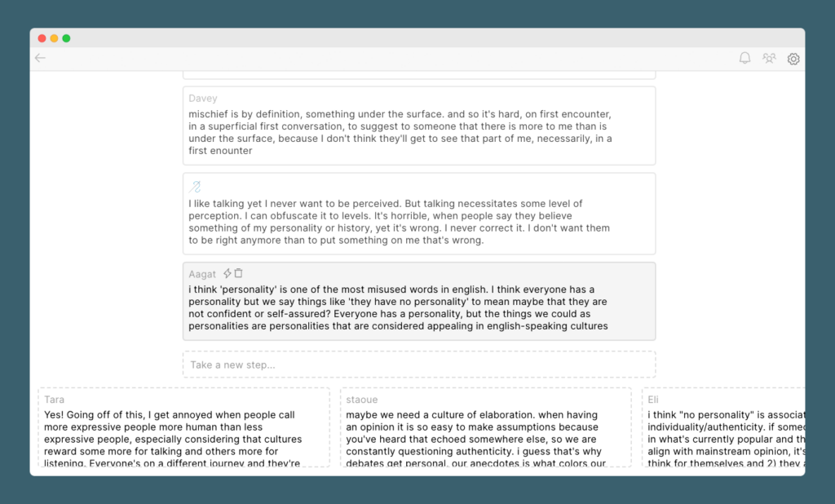Open settings with the gear icon
This screenshot has width=835, height=504.
pyautogui.click(x=793, y=59)
